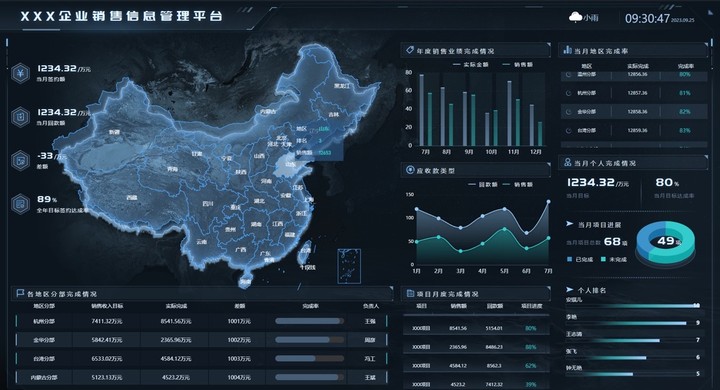The width and height of the screenshot is (720, 390).
Task: Click the 09:30:47 clock display
Action: (x=647, y=18)
